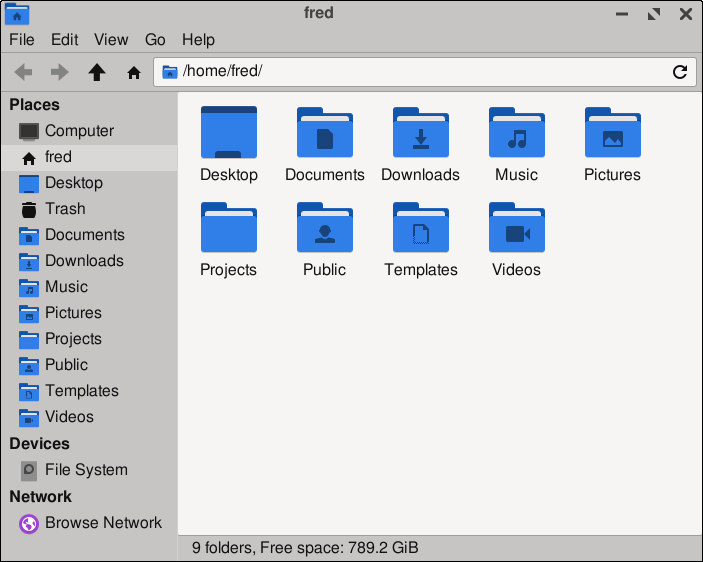
Task: Open the Help menu
Action: pyautogui.click(x=198, y=39)
